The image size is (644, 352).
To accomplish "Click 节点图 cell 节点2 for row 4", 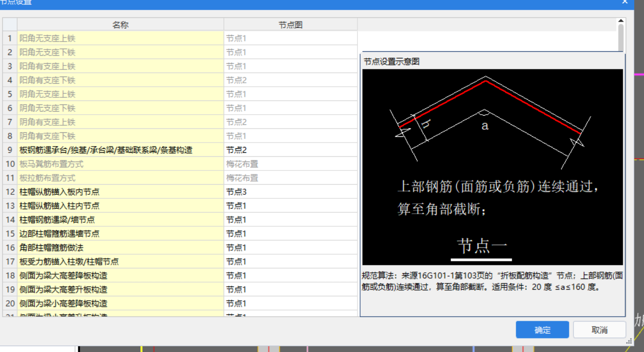I will [x=291, y=80].
